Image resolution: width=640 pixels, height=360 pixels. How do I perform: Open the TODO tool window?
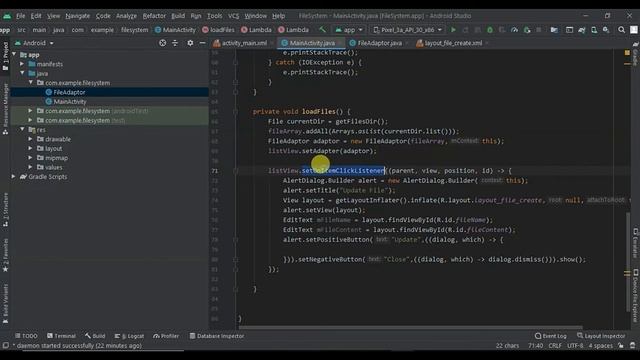click(26, 336)
